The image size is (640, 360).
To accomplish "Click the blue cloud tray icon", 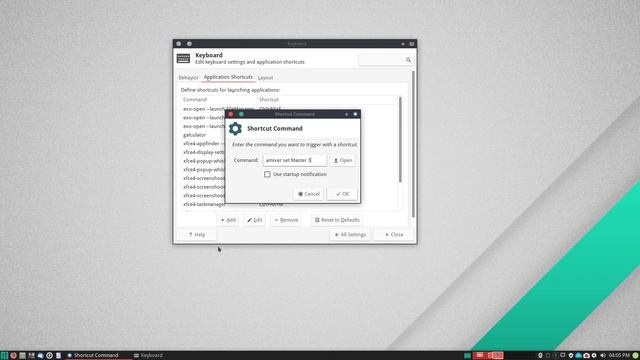I will pos(578,356).
